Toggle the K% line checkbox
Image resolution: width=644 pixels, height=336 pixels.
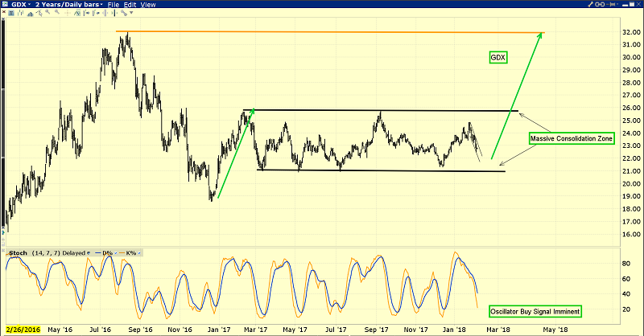[x=138, y=253]
